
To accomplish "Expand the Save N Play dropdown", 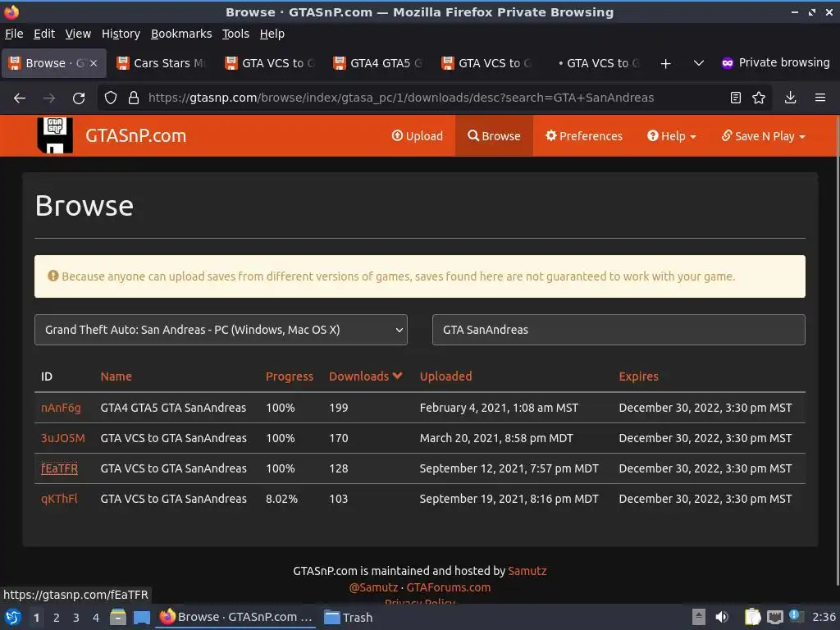I will pyautogui.click(x=764, y=136).
